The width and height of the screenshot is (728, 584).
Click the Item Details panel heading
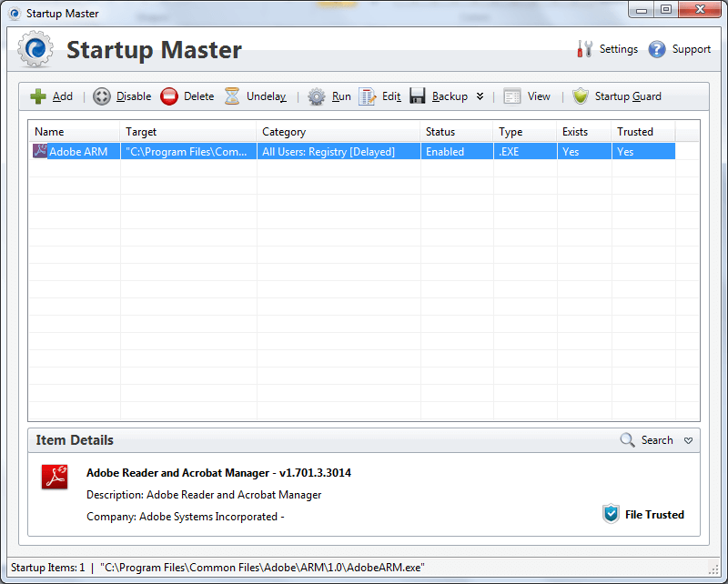tap(75, 439)
